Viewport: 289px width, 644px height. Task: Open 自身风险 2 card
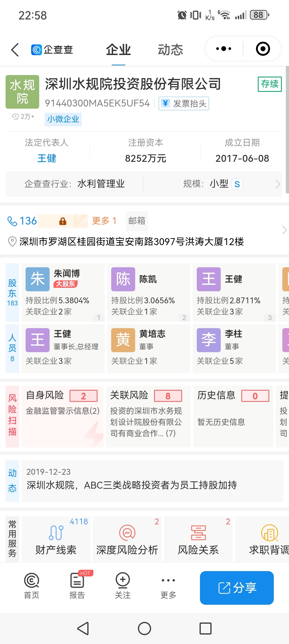pyautogui.click(x=63, y=416)
